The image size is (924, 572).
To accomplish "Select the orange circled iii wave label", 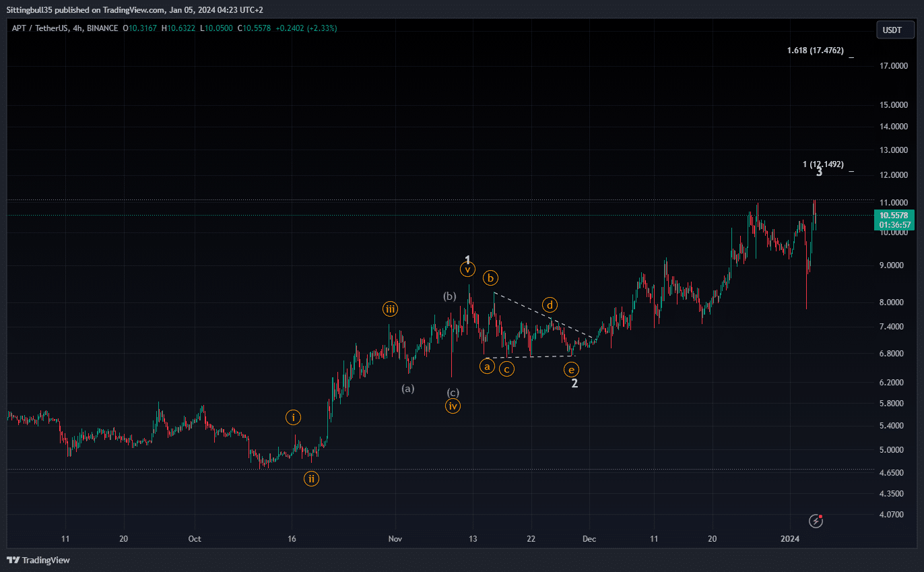I will tap(390, 309).
